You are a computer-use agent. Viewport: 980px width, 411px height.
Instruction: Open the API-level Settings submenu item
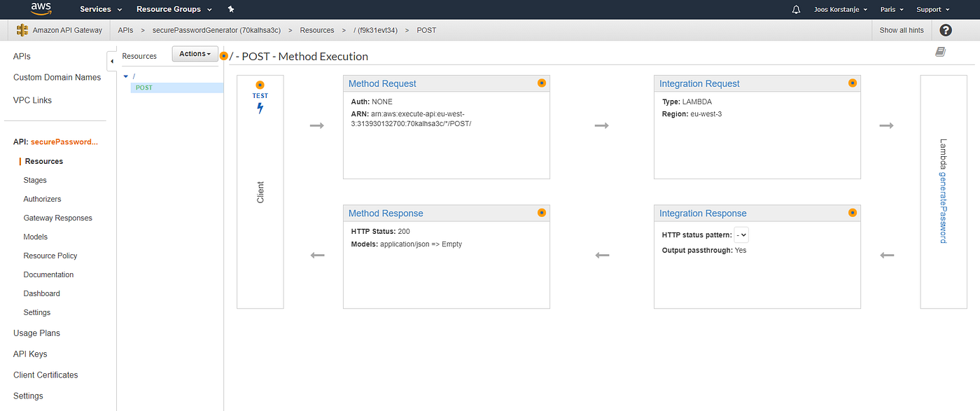point(37,312)
